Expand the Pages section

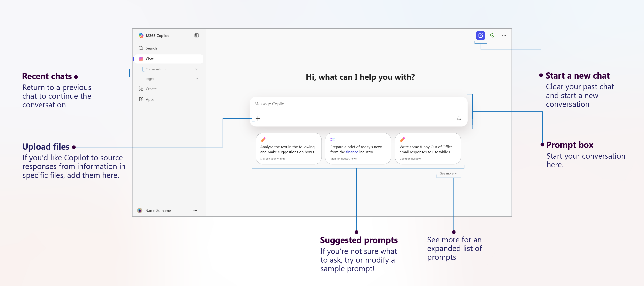(197, 78)
